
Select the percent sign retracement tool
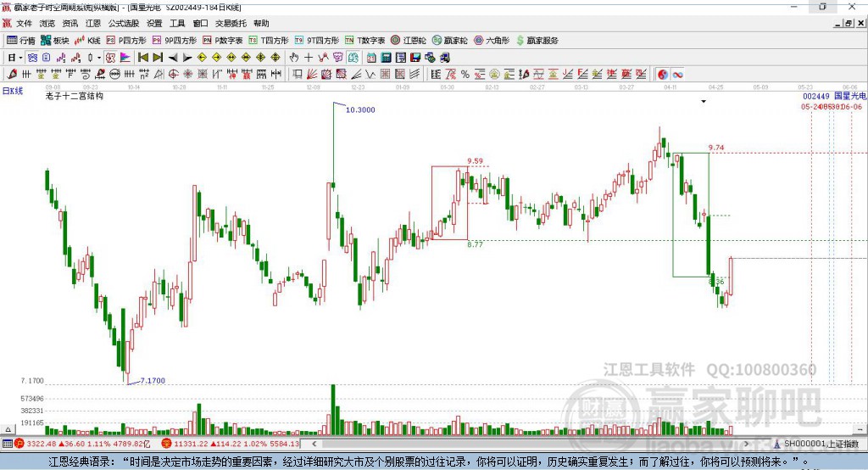465,74
